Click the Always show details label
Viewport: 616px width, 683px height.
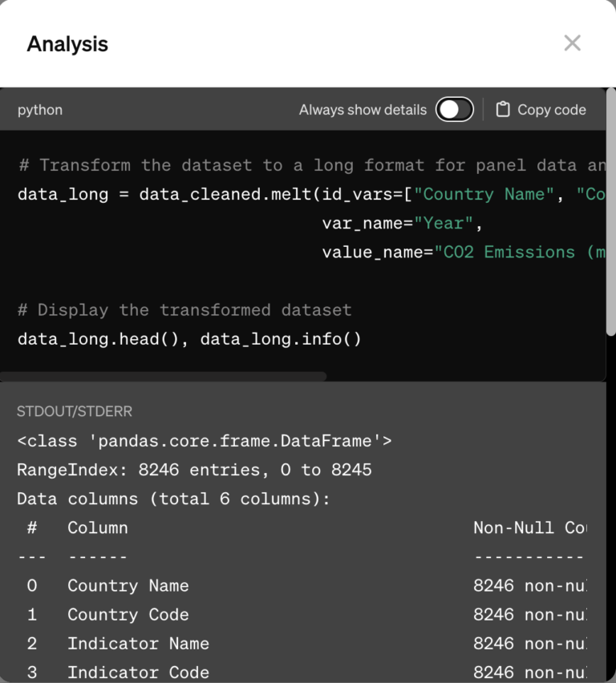click(x=363, y=110)
